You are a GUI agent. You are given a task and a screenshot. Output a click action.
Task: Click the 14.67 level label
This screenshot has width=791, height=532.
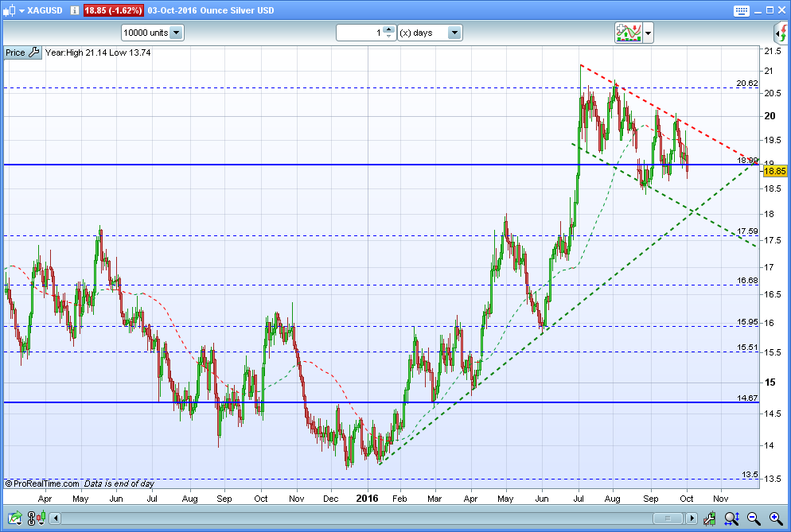coord(747,398)
